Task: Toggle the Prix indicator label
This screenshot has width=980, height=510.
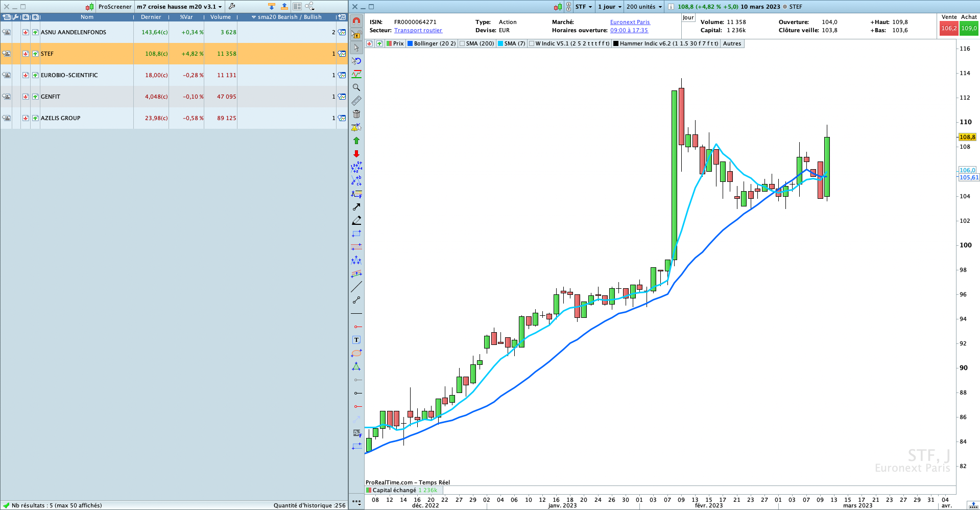Action: tap(395, 43)
